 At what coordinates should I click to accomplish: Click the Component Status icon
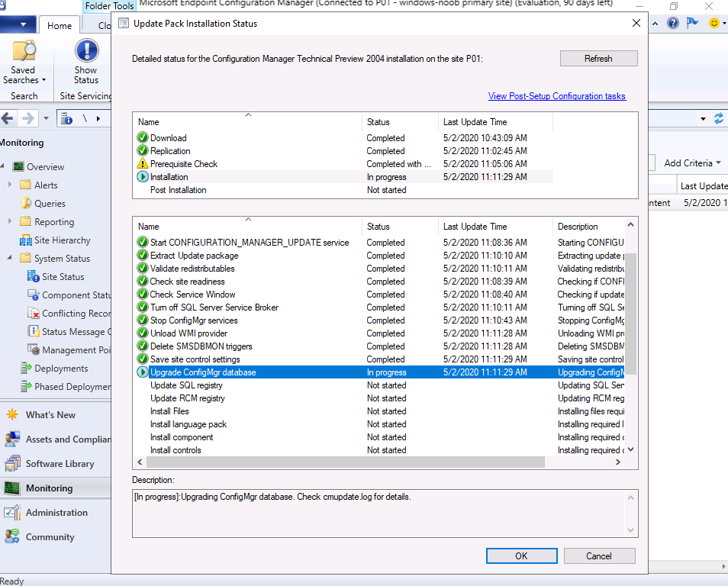[34, 295]
